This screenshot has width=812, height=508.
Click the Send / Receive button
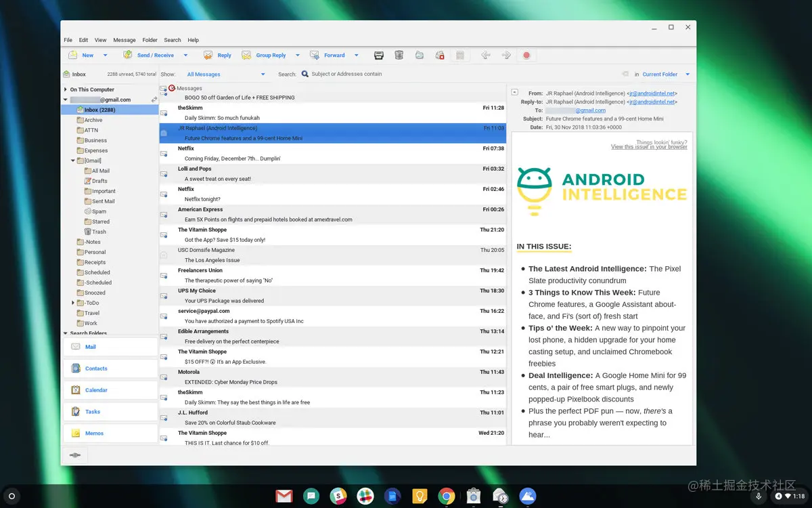click(x=148, y=56)
